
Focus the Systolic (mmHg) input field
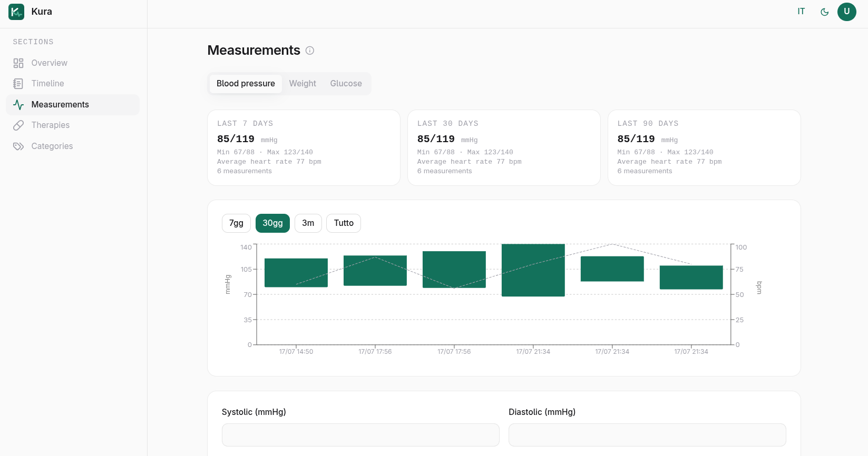pos(360,435)
